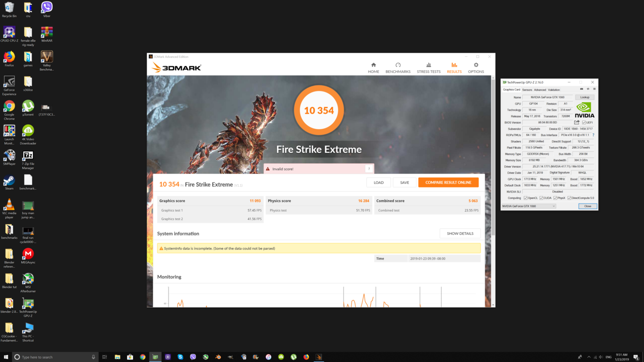This screenshot has height=362, width=644.
Task: Open Validation tab in GPU-Z
Action: pos(554,89)
